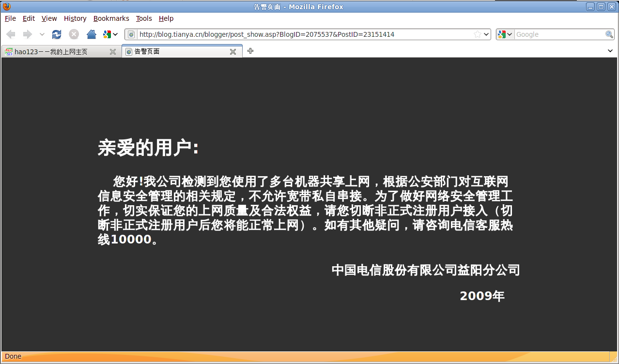This screenshot has height=364, width=619.
Task: Open the Help menu
Action: tap(166, 18)
